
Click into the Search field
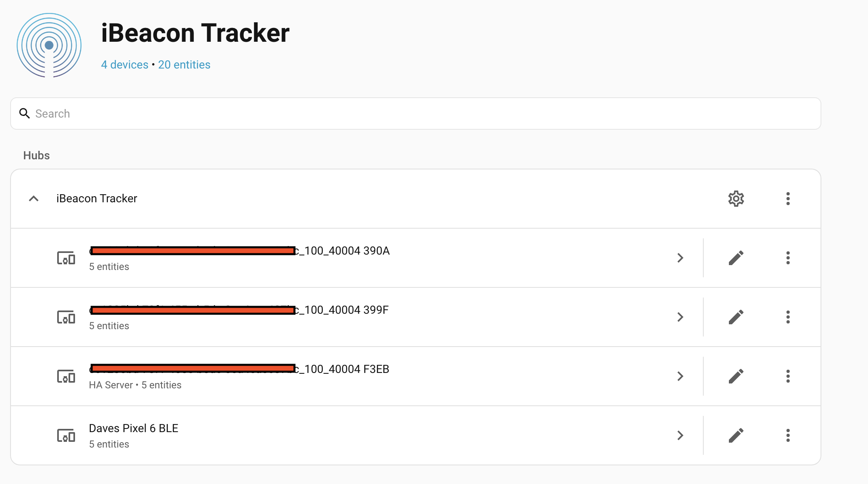point(416,114)
